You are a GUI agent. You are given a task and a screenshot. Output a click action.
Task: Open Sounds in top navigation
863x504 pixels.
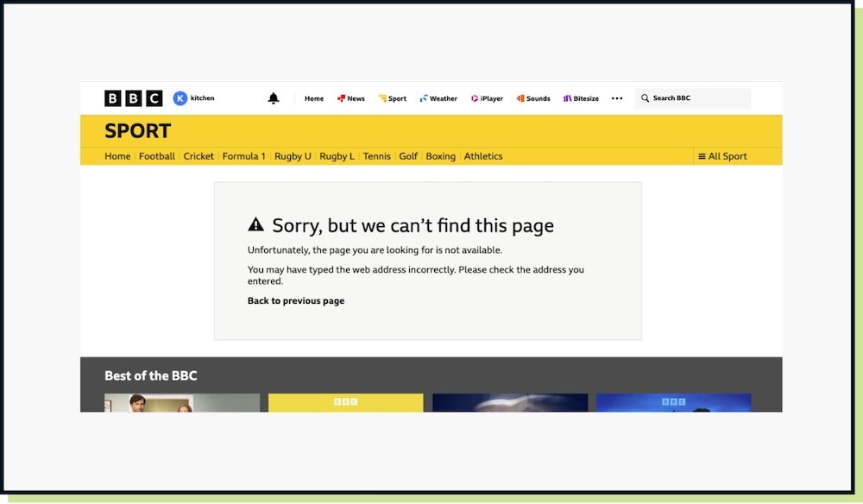pos(539,98)
